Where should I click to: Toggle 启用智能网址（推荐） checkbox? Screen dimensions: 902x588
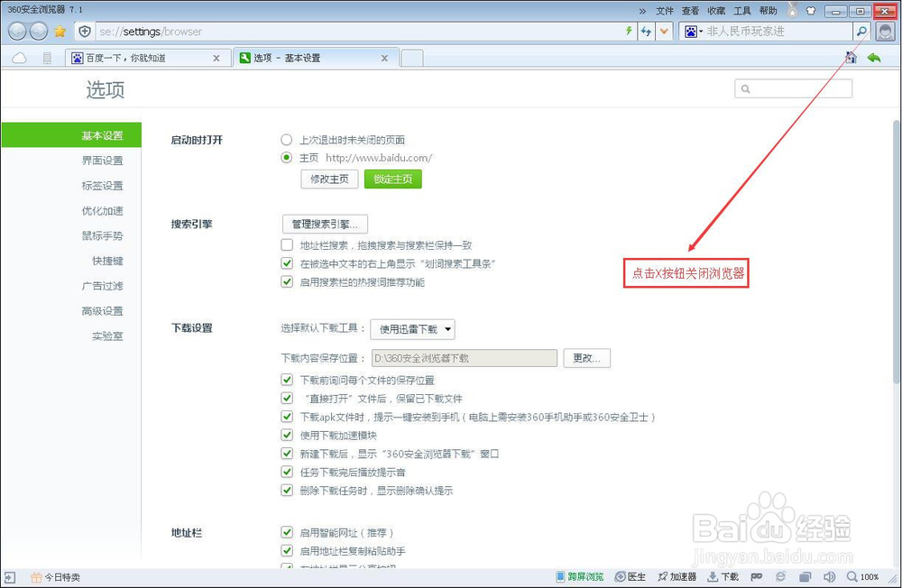(287, 531)
